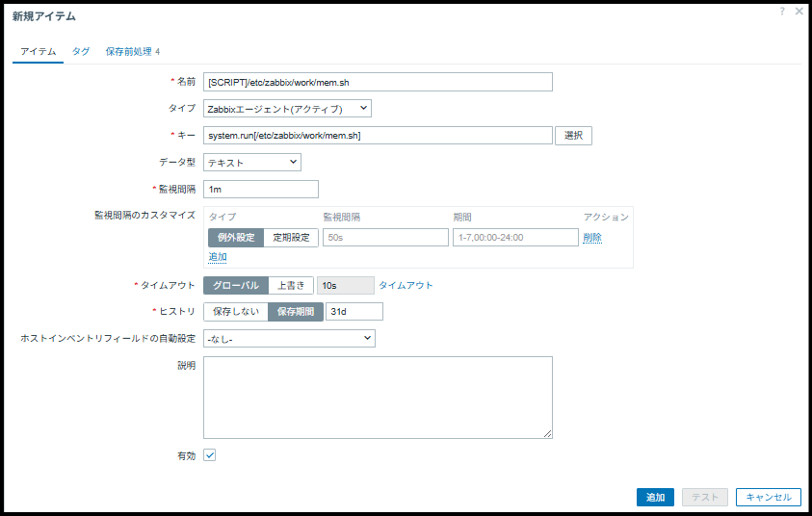
Task: Close the 新規アイテム dialog with X
Action: coord(799,11)
